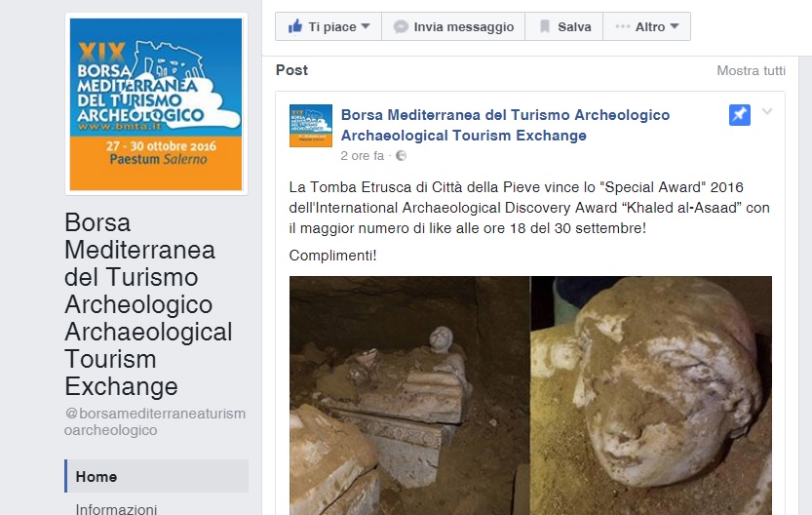Expand the Ti piace dropdown arrow
The width and height of the screenshot is (812, 515).
pyautogui.click(x=366, y=26)
